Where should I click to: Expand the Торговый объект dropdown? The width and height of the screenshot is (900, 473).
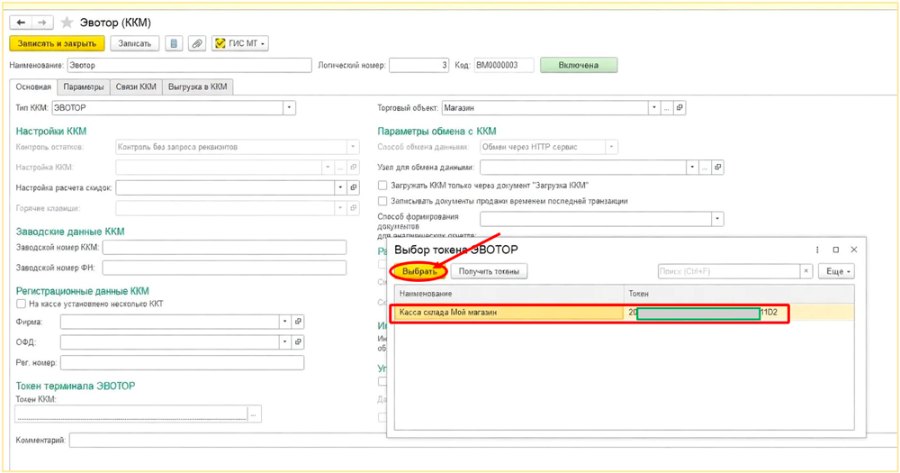[654, 107]
